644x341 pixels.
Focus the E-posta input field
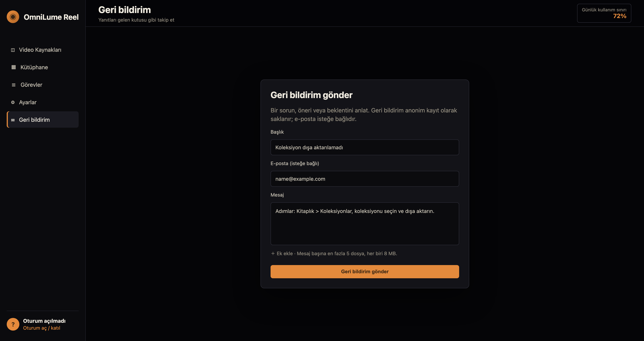pyautogui.click(x=365, y=179)
